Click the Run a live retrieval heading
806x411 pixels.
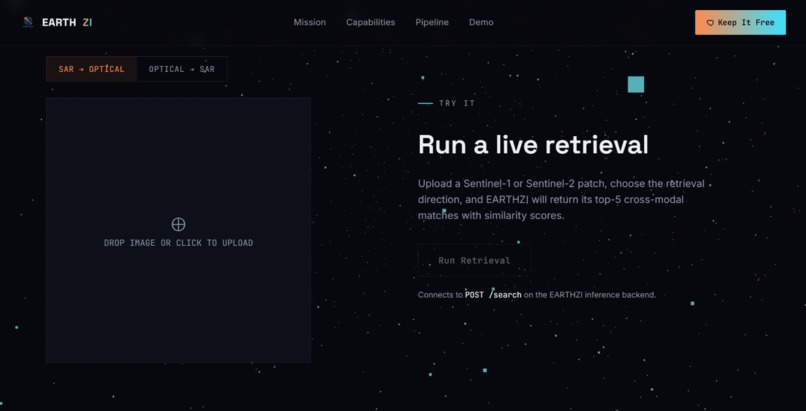(533, 145)
